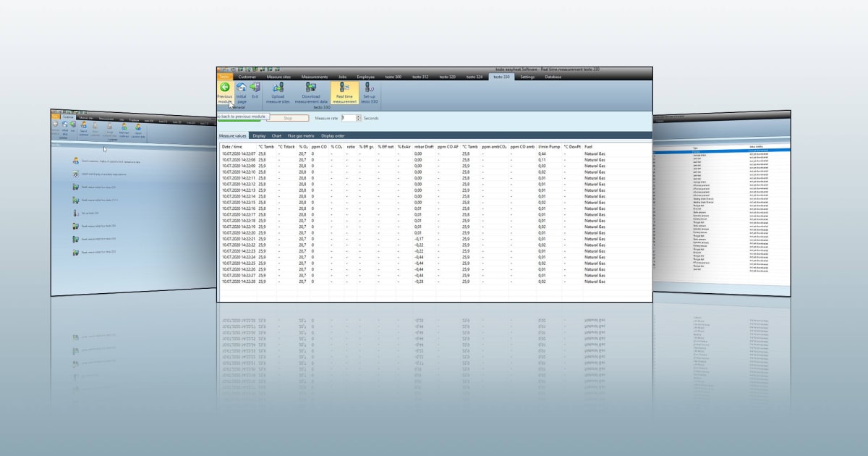The height and width of the screenshot is (456, 868).
Task: Select row 10.07.2020 14:22:07
Action: tap(435, 154)
